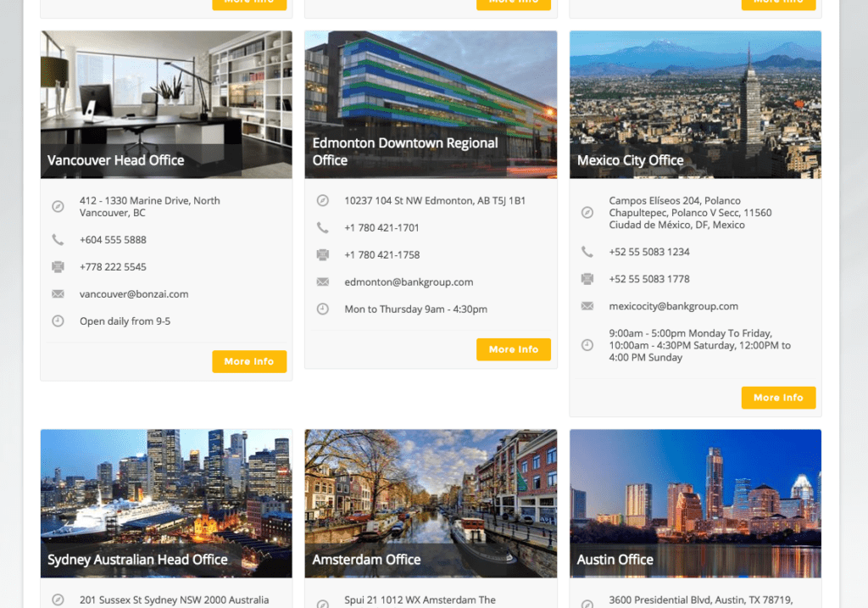Viewport: 868px width, 608px height.
Task: Click the compass icon beside Vancouver address
Action: pos(58,207)
